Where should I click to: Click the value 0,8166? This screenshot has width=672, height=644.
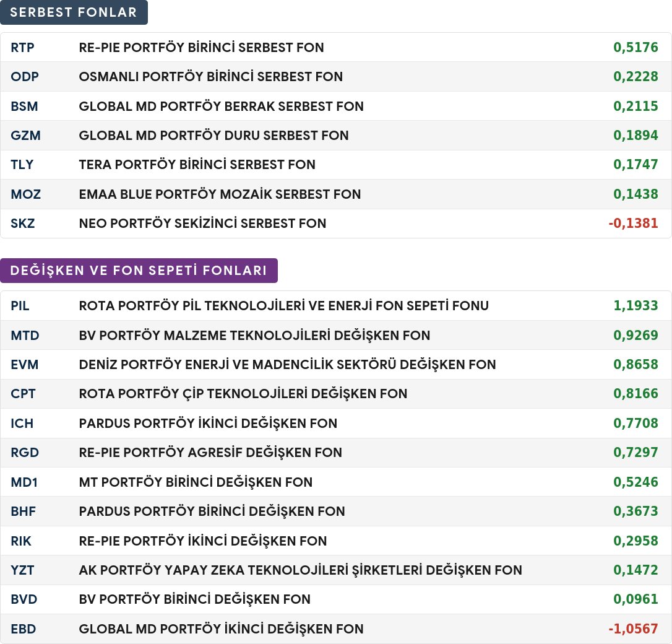(635, 394)
